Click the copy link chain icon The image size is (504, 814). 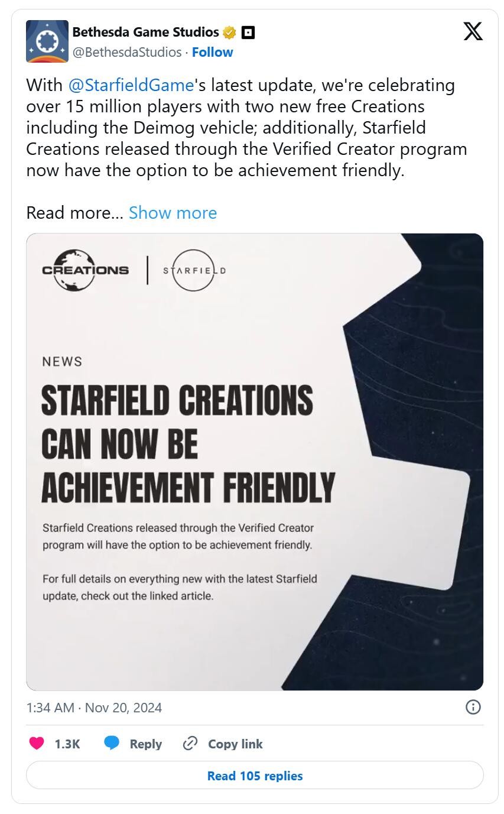[x=190, y=744]
